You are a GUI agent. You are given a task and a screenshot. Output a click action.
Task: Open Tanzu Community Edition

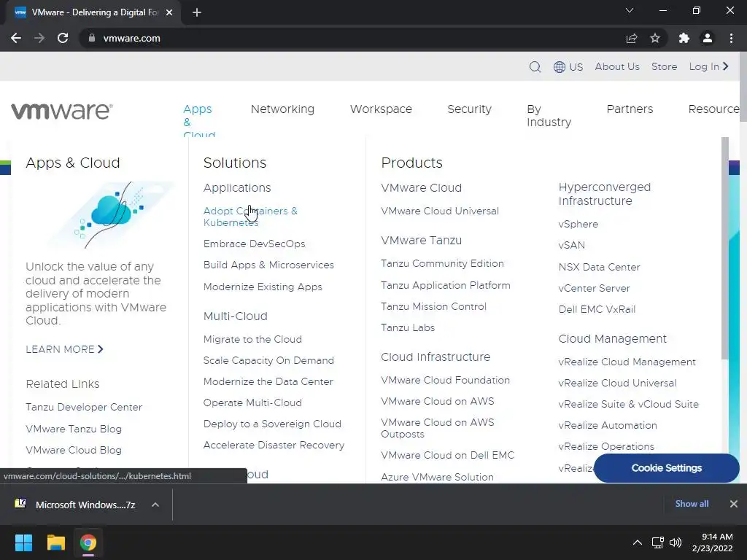(442, 264)
